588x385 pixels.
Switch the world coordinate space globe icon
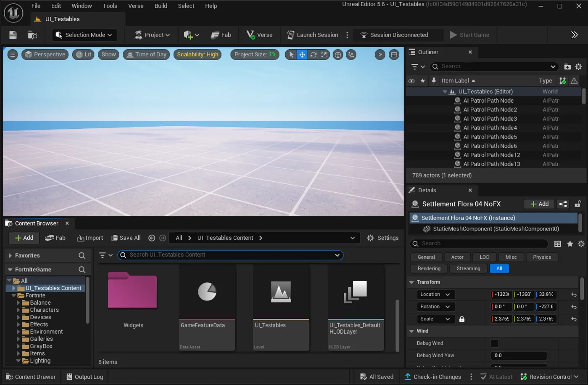(338, 55)
